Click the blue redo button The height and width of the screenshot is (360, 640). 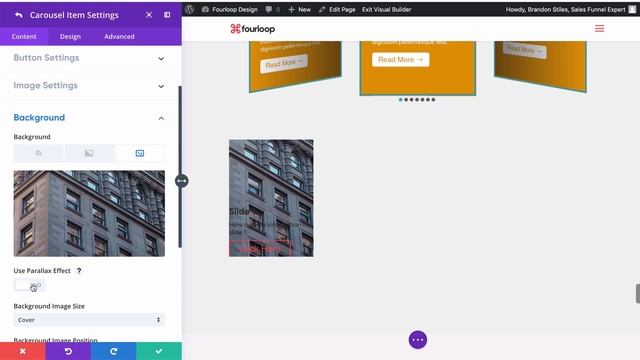[113, 351]
